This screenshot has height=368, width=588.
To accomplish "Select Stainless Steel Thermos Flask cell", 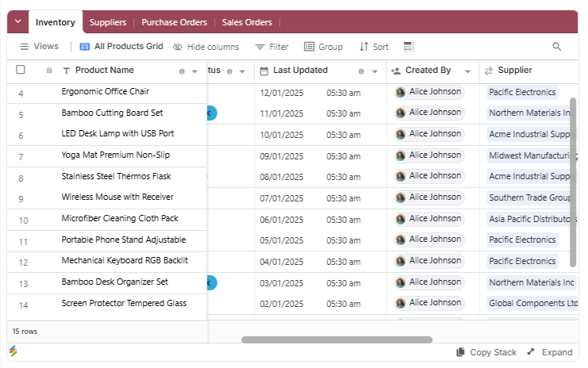I will click(116, 176).
